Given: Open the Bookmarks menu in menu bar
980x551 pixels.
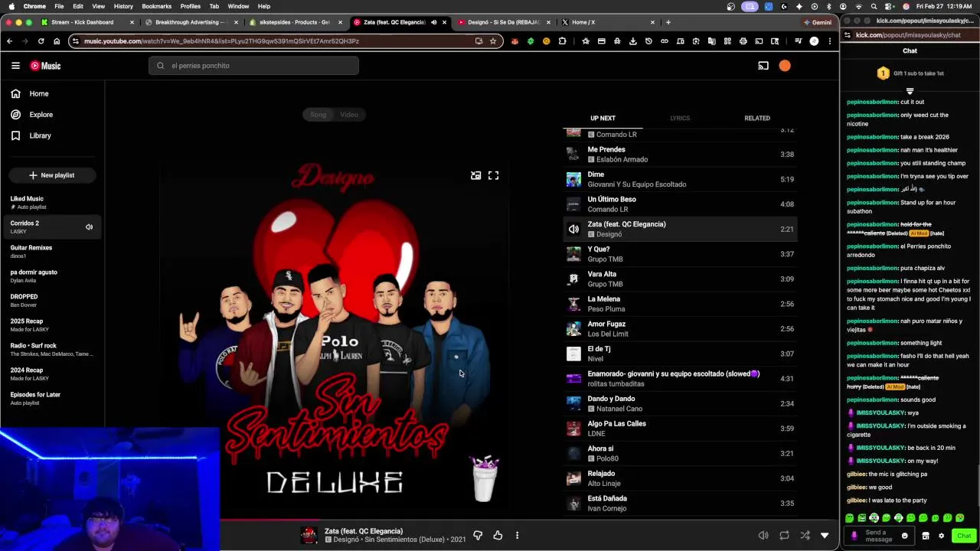Looking at the screenshot, I should 156,6.
